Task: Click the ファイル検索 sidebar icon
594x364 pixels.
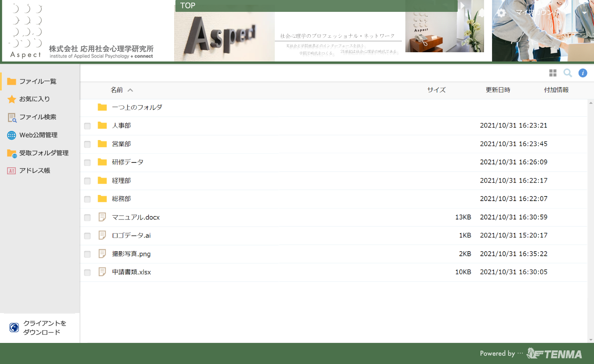Action: [x=11, y=117]
